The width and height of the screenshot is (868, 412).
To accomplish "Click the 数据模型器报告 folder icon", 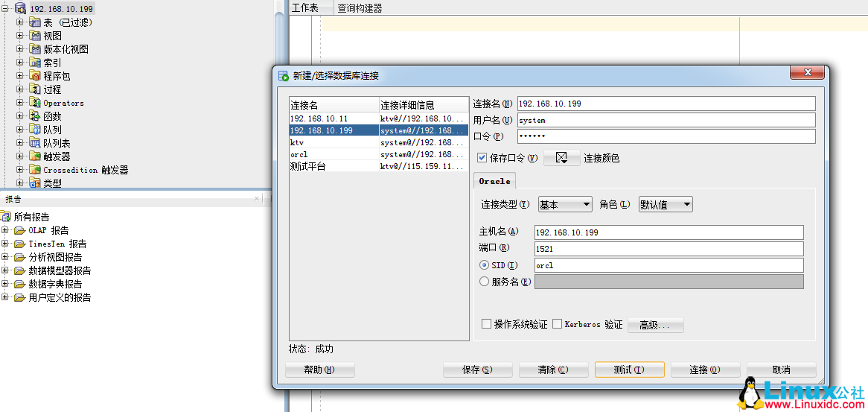I will tap(21, 270).
